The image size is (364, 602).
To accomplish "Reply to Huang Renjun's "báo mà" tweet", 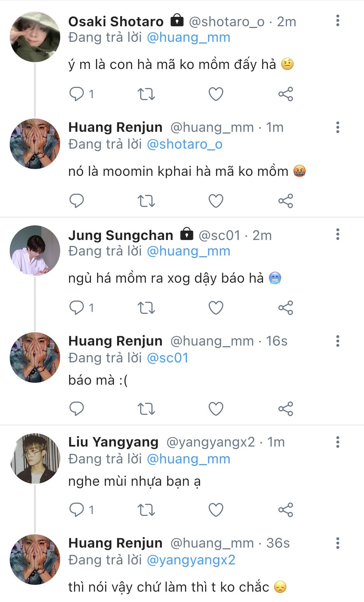I will [x=77, y=409].
